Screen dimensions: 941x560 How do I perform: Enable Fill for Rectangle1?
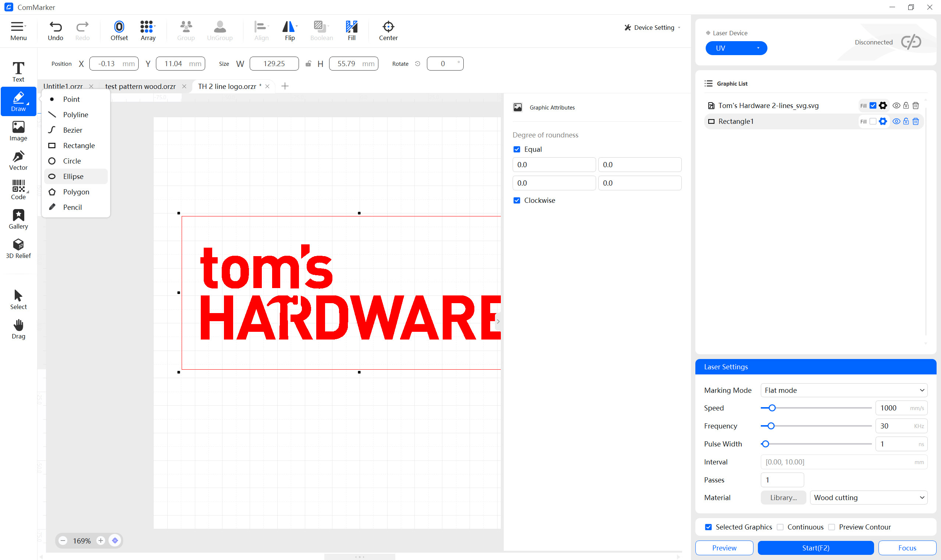point(873,121)
